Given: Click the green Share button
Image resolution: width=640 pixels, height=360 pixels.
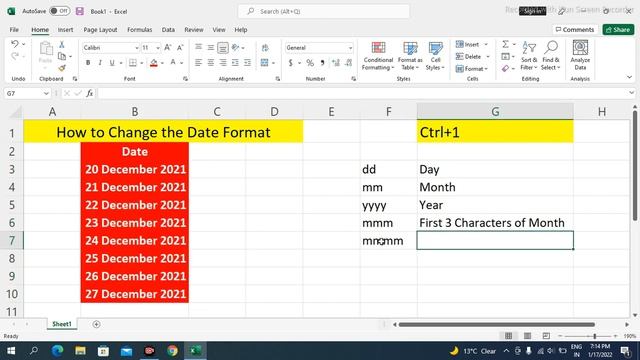Looking at the screenshot, I should click(x=618, y=30).
